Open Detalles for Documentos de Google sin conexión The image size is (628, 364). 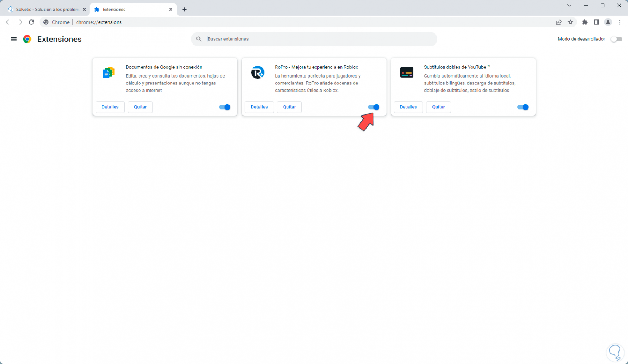click(110, 107)
